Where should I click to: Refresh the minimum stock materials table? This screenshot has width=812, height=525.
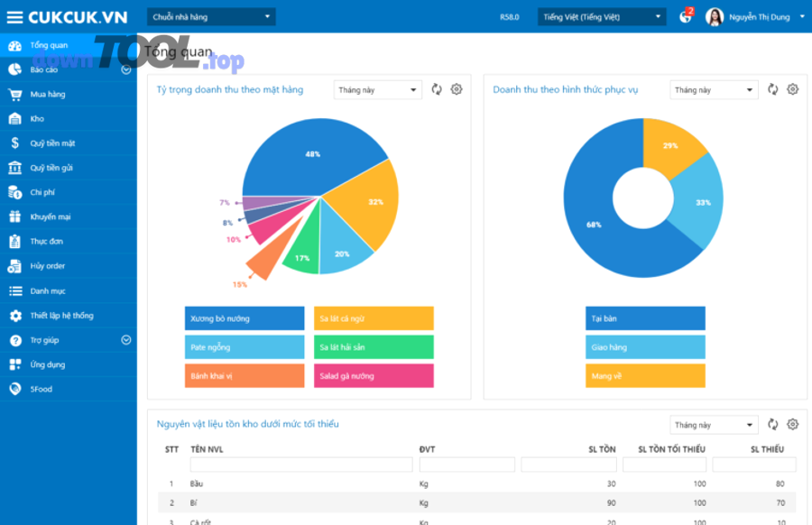tap(772, 425)
